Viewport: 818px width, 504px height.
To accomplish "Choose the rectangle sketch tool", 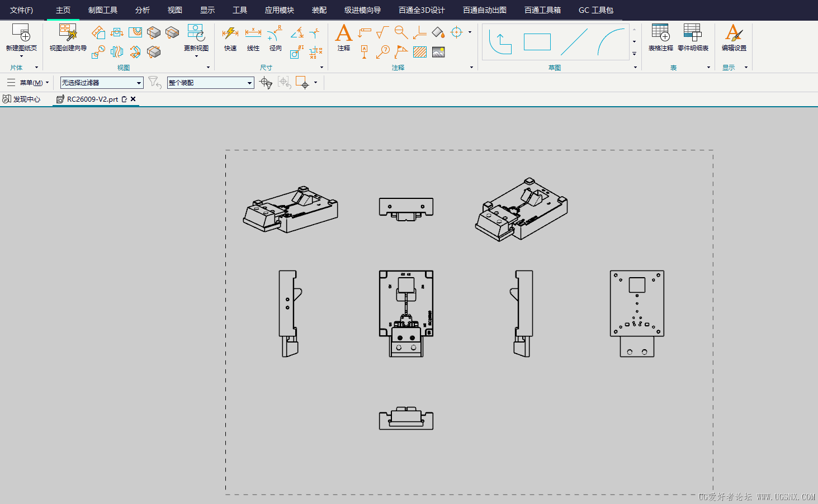I will tap(537, 42).
